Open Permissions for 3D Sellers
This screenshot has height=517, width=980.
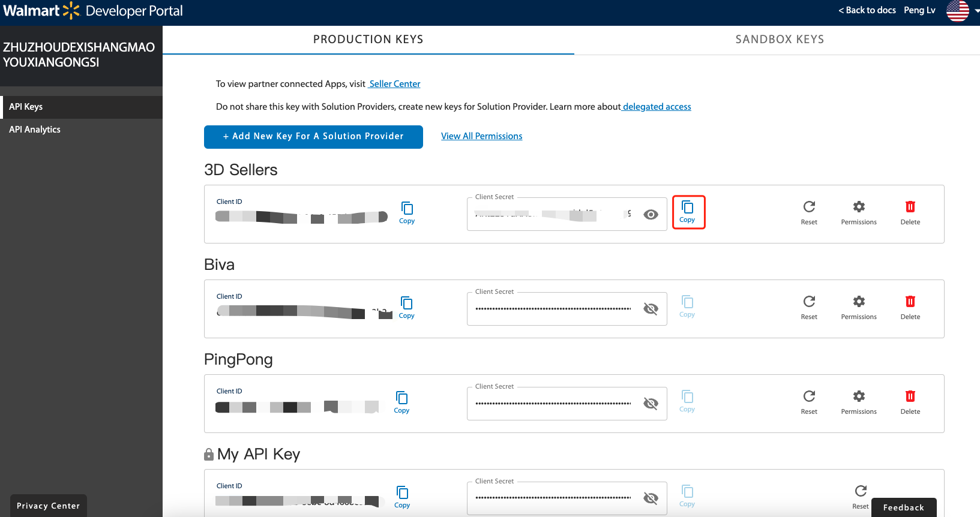859,213
